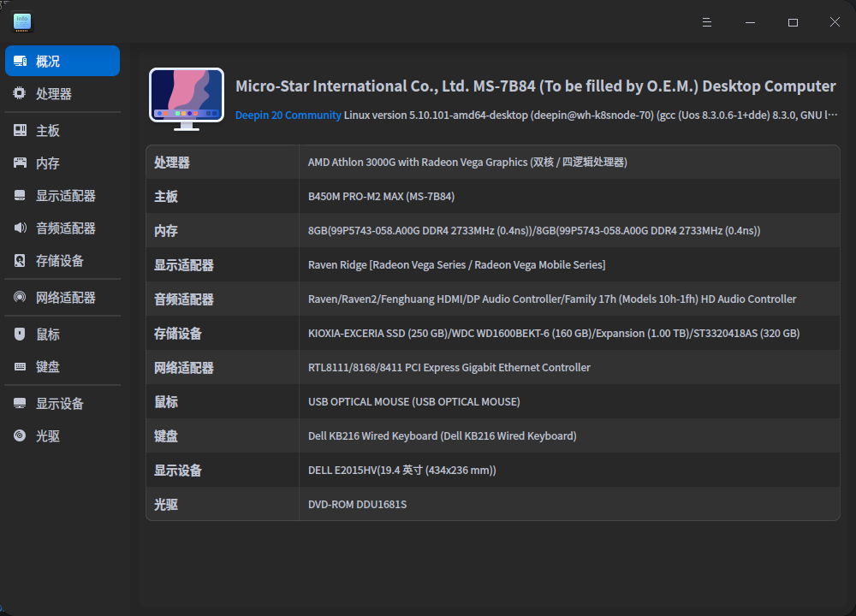
Task: Click the Raven Ridge Radeon Vega value
Action: (456, 265)
